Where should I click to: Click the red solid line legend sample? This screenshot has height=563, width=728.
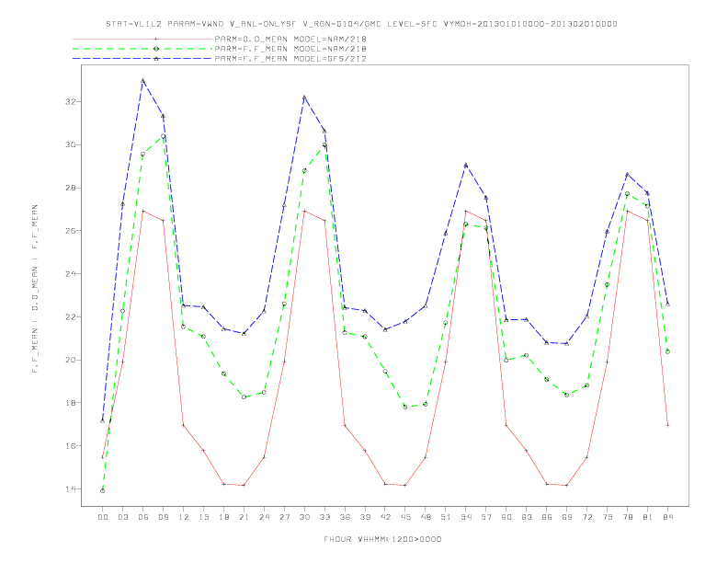(x=142, y=39)
